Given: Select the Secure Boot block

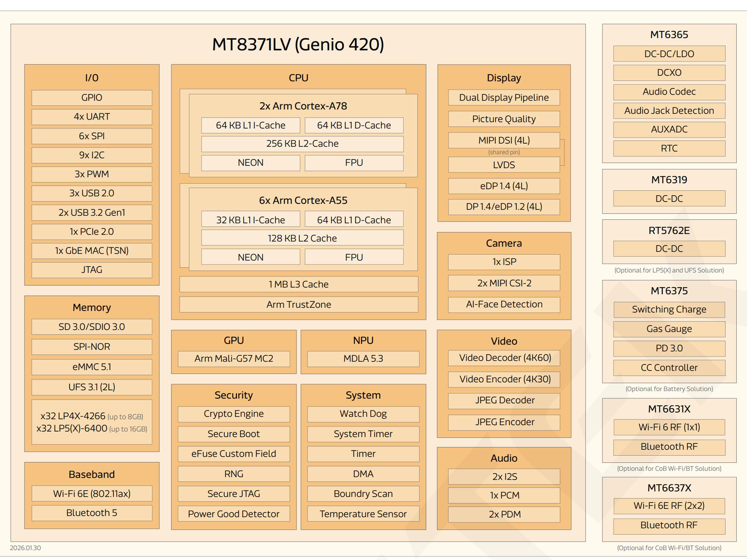Looking at the screenshot, I should 233,434.
